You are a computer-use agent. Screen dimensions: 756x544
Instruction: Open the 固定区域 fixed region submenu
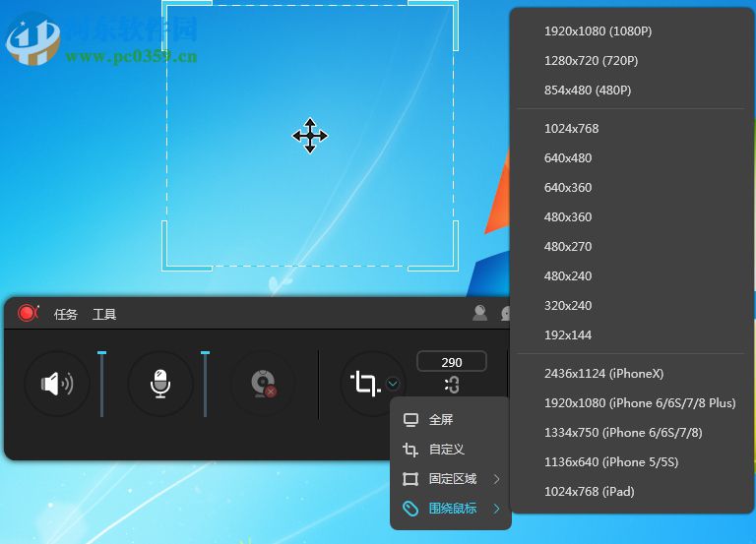[x=450, y=479]
